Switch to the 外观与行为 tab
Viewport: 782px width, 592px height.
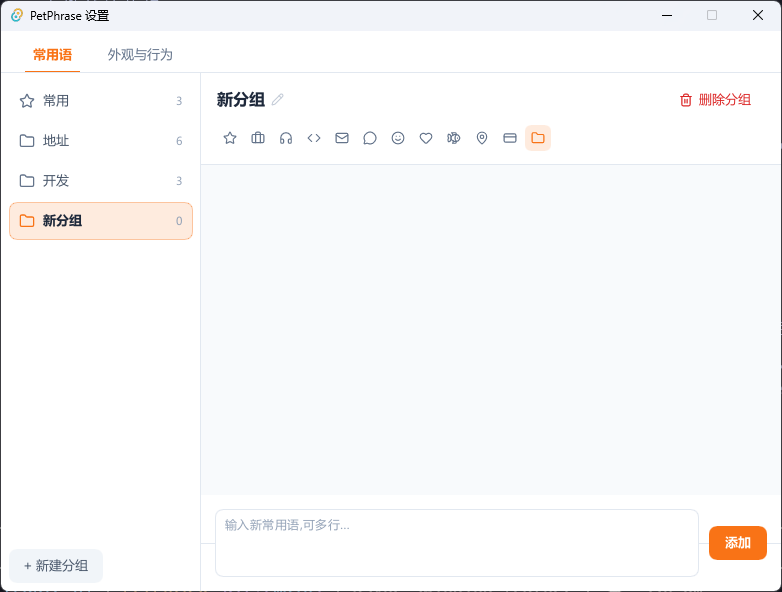click(x=140, y=54)
